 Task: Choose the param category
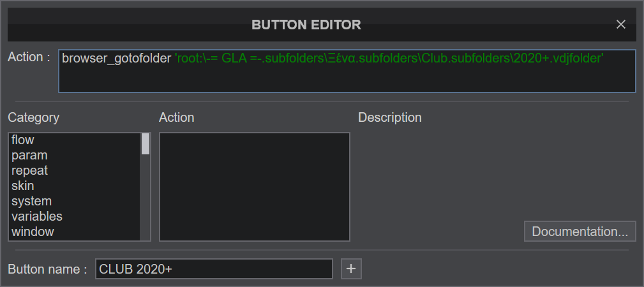(29, 156)
